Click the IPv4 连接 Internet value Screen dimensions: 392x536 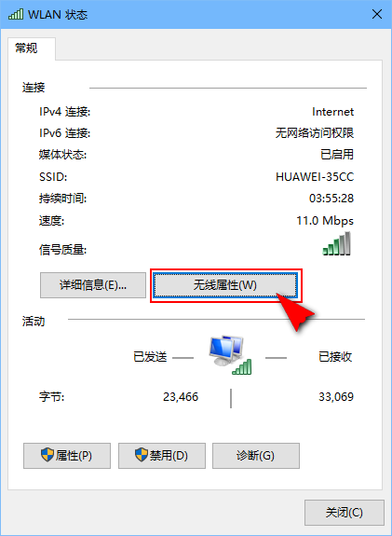point(333,112)
